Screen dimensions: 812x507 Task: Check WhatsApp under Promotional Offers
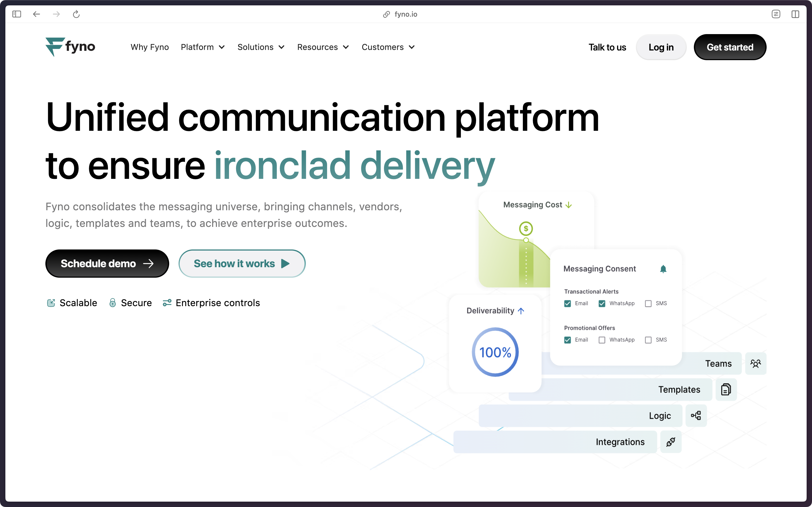(x=602, y=340)
